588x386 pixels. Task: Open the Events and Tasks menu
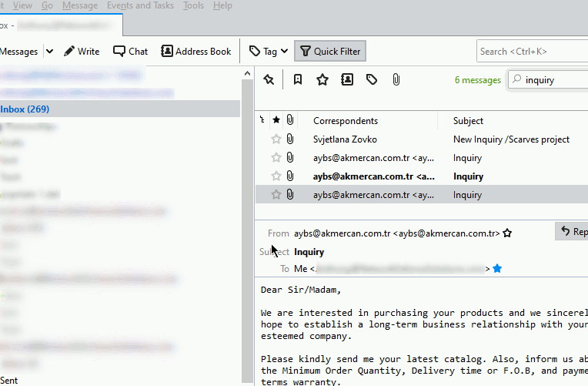[x=140, y=5]
